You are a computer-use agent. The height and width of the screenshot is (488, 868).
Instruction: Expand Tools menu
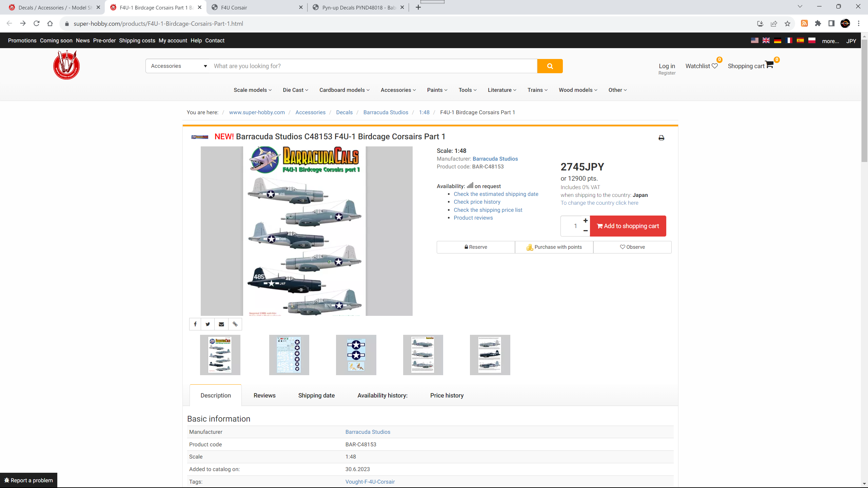468,90
